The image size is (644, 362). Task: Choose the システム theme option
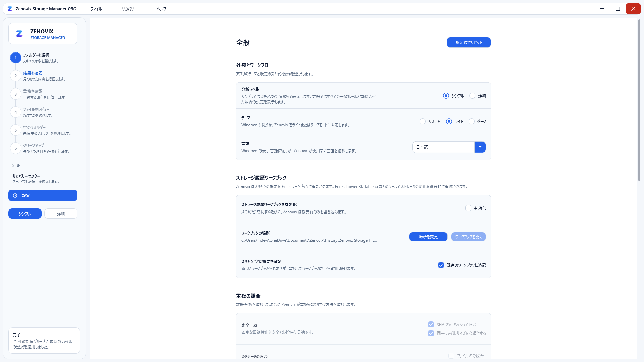pos(423,122)
